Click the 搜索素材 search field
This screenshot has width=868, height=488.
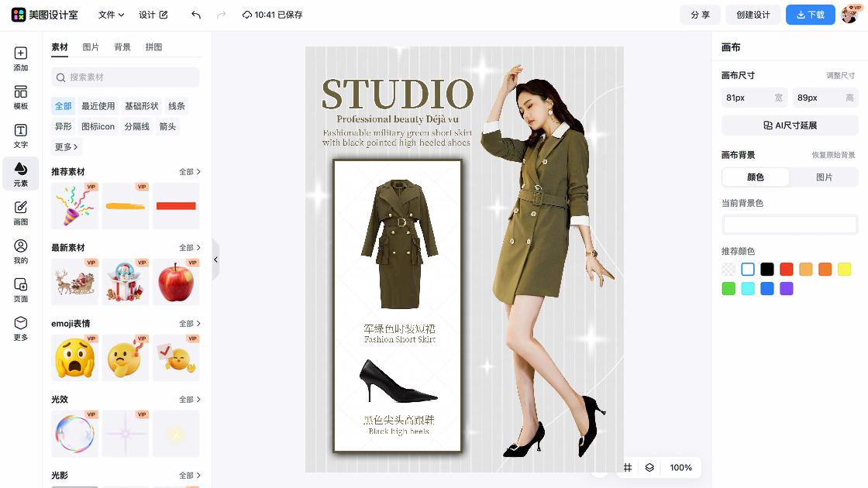[126, 77]
